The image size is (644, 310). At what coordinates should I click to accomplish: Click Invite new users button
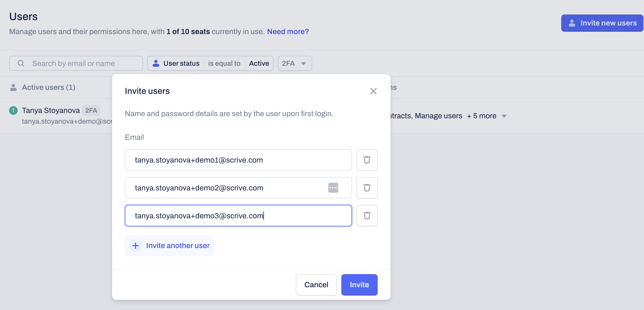[x=602, y=23]
